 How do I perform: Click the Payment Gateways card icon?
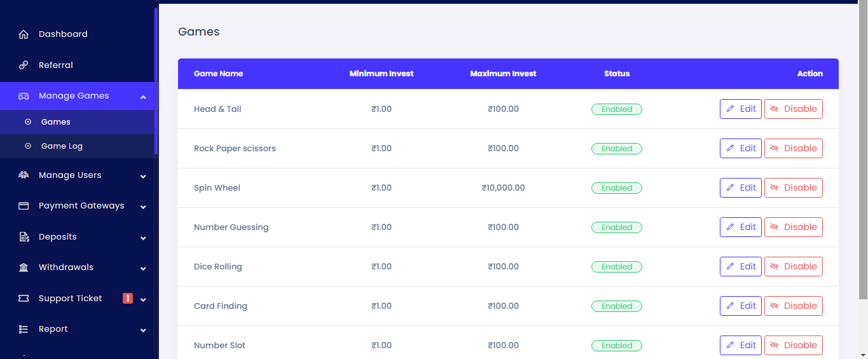pos(24,206)
